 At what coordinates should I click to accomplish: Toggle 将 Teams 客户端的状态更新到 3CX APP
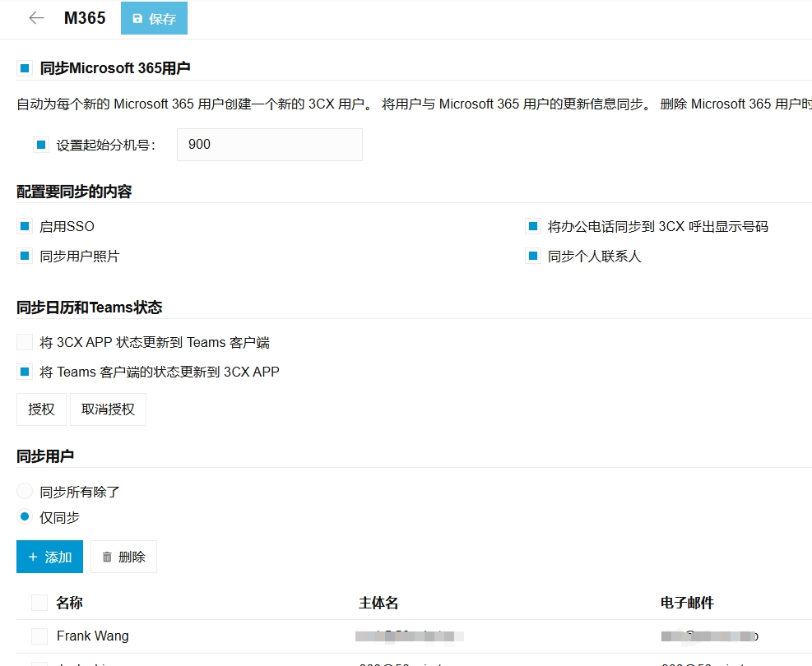[x=25, y=372]
